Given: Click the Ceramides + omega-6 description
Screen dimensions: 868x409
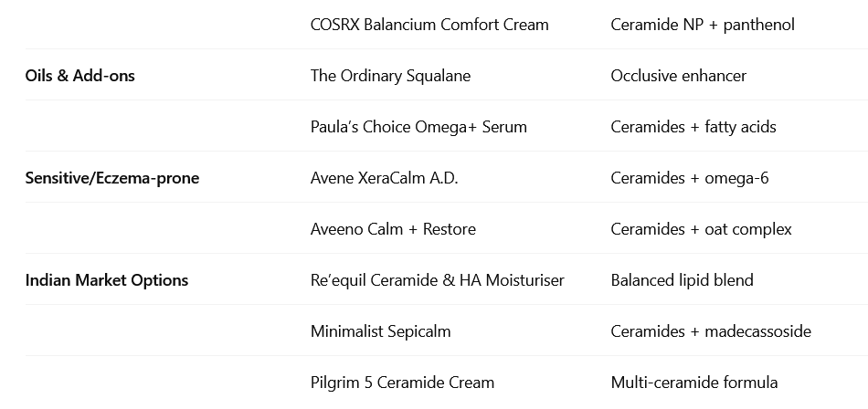Looking at the screenshot, I should click(x=689, y=178).
